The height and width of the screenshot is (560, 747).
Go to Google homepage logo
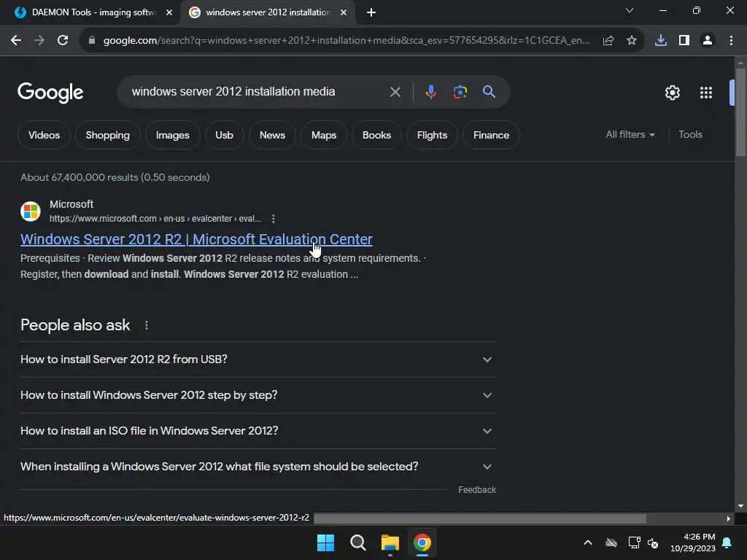tap(50, 93)
